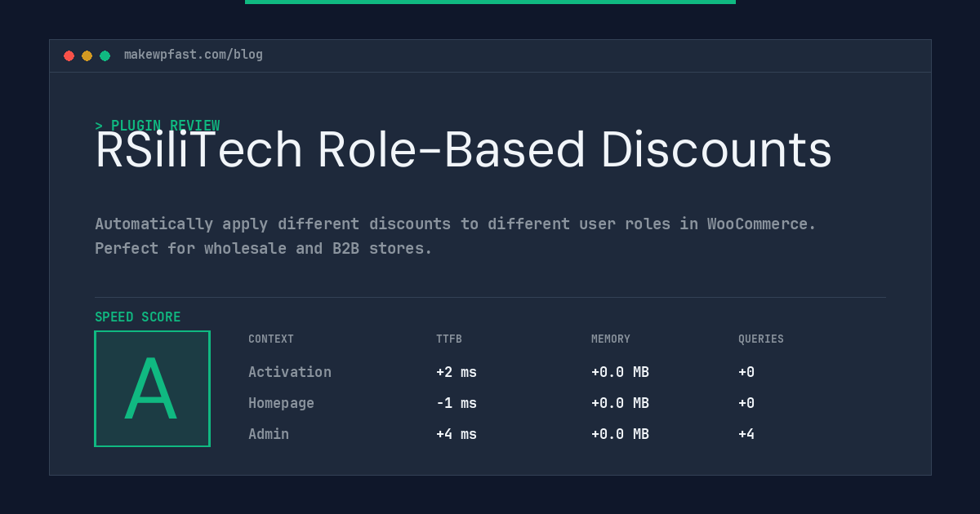This screenshot has width=980, height=514.
Task: Click the Homepage memory value +0.0 MB
Action: pyautogui.click(x=621, y=403)
